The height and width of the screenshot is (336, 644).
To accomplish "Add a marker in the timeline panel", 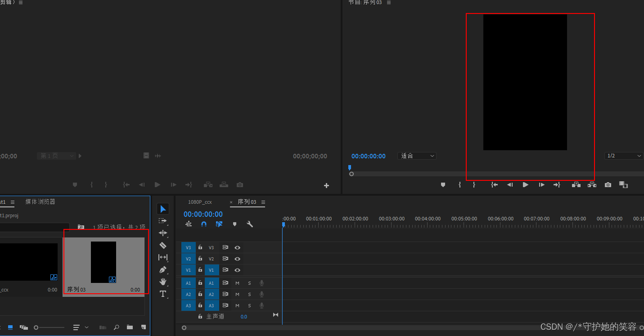I will (234, 224).
